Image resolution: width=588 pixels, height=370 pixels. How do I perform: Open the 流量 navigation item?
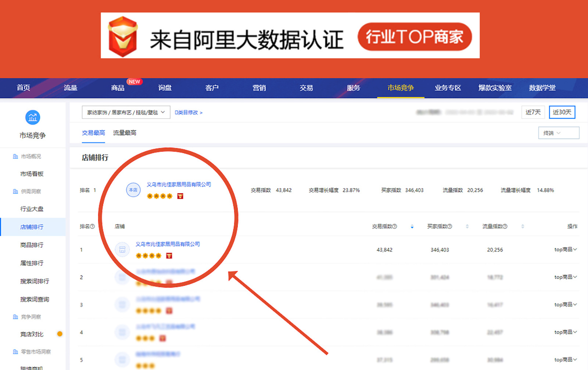[x=71, y=88]
